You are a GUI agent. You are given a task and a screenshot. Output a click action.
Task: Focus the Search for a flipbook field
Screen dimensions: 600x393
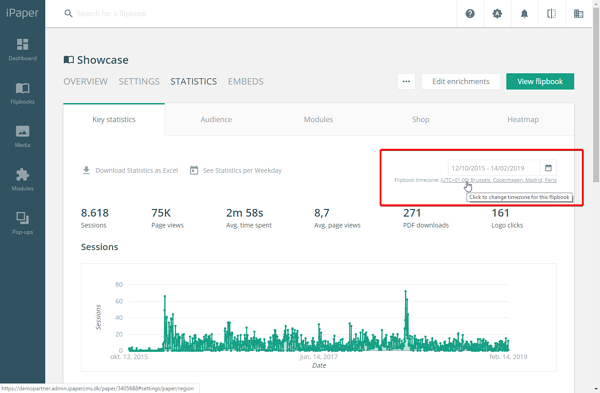tap(111, 14)
